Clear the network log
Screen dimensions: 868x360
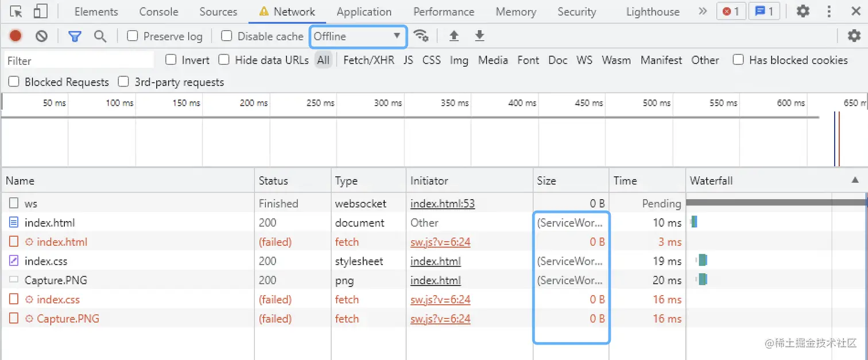pyautogui.click(x=41, y=36)
